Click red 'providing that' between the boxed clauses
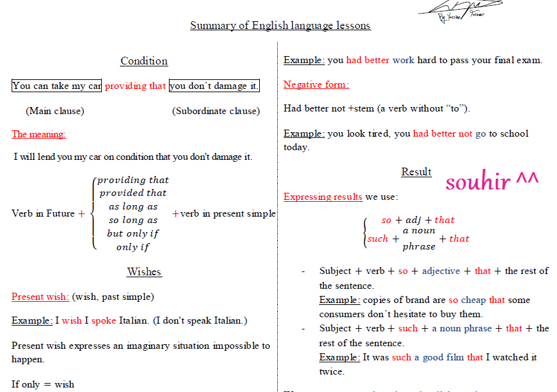 [x=135, y=86]
